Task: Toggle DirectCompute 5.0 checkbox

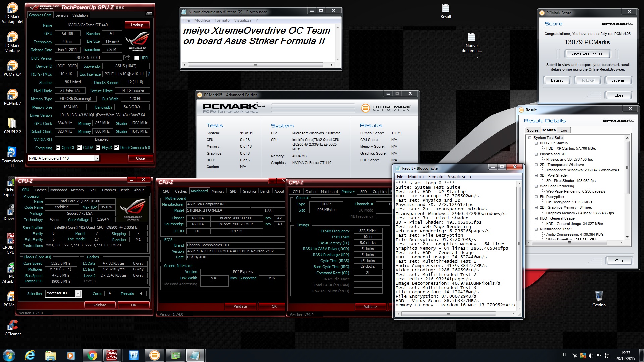Action: (117, 148)
